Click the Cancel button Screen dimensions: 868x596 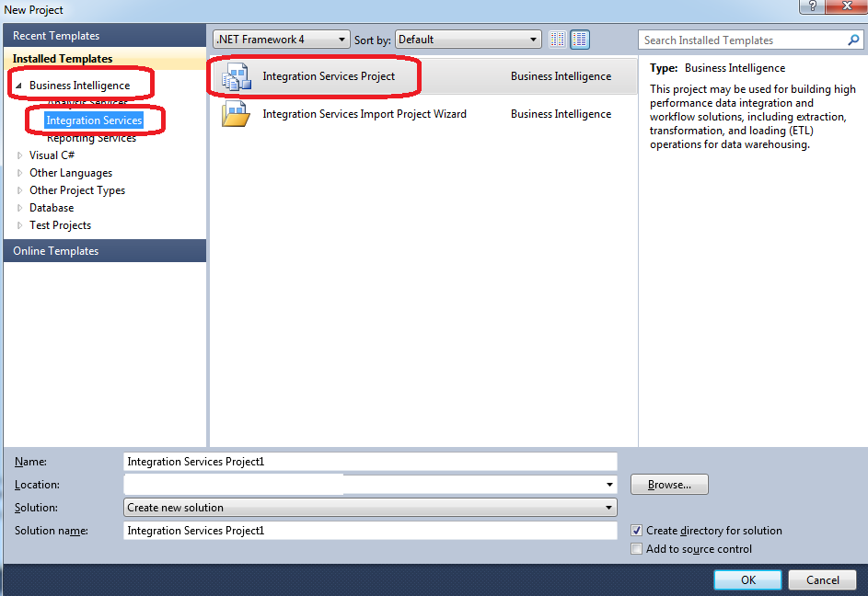822,580
